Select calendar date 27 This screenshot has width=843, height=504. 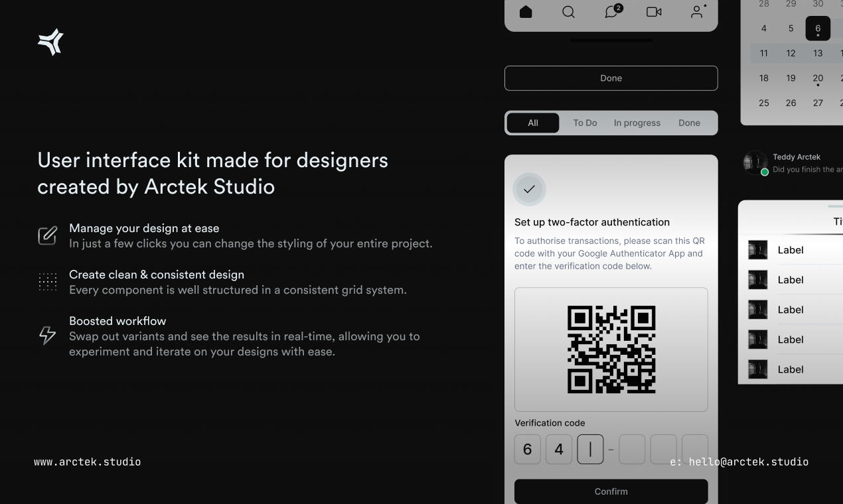point(818,103)
